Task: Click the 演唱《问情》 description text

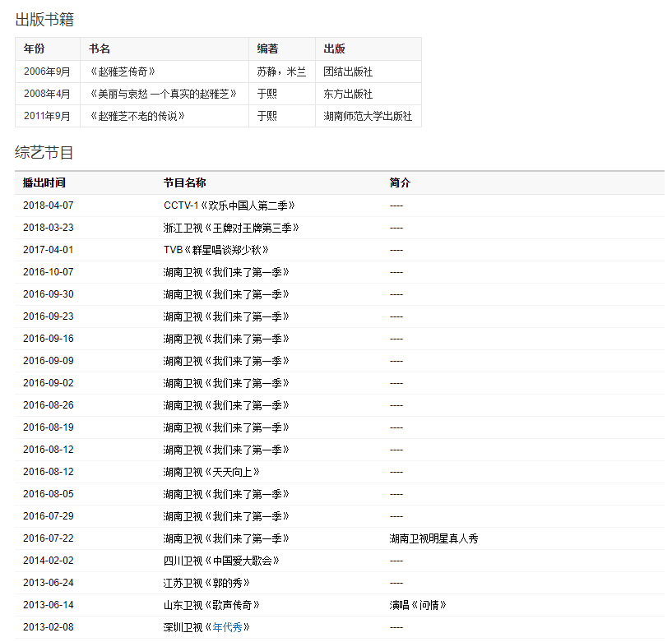Action: pos(418,605)
